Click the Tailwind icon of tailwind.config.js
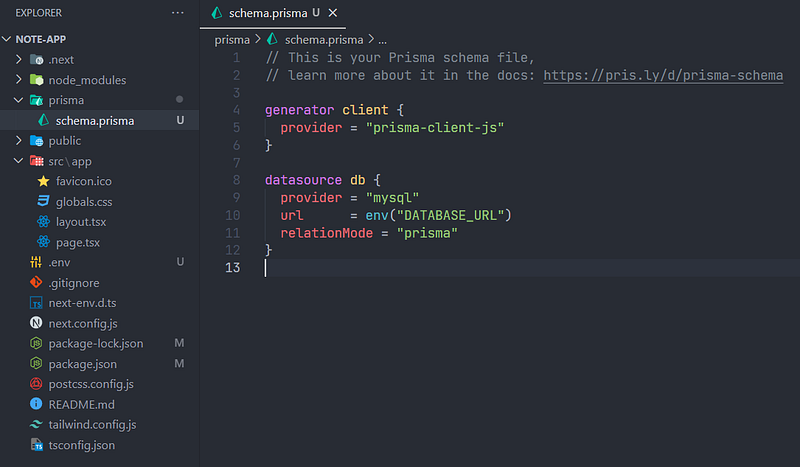 coord(36,424)
